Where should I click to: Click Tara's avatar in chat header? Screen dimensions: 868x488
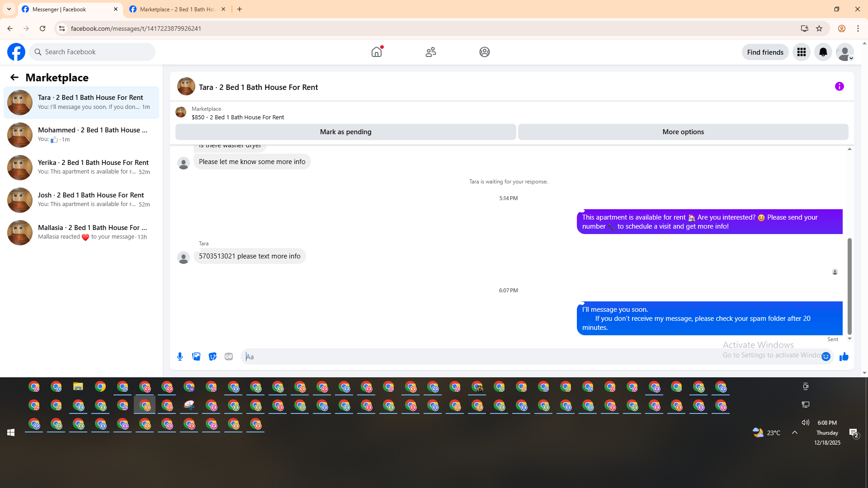(x=186, y=86)
